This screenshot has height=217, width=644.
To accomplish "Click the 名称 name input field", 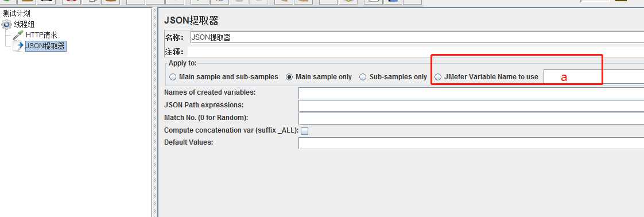I will (x=417, y=37).
